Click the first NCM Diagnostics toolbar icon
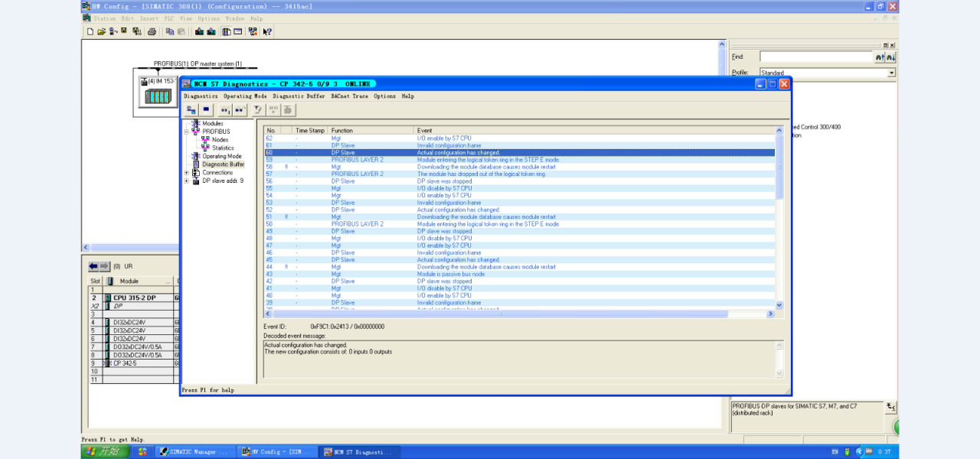The width and height of the screenshot is (980, 459). (191, 110)
